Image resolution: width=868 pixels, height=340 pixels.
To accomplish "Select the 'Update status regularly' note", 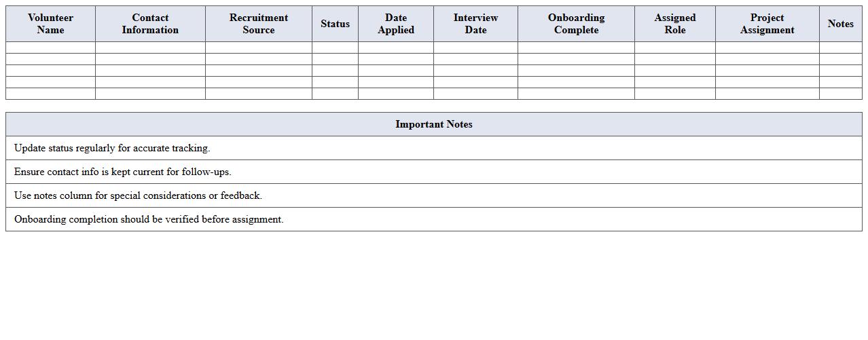I will pyautogui.click(x=112, y=148).
